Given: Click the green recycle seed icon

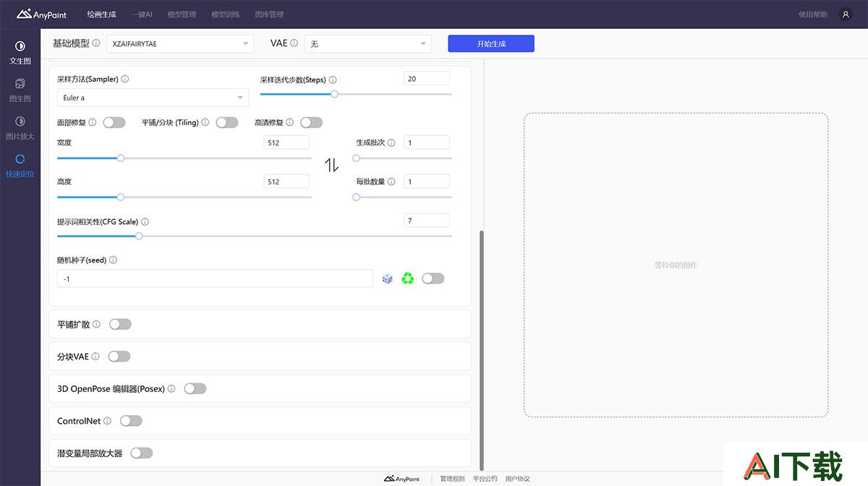Looking at the screenshot, I should (408, 278).
